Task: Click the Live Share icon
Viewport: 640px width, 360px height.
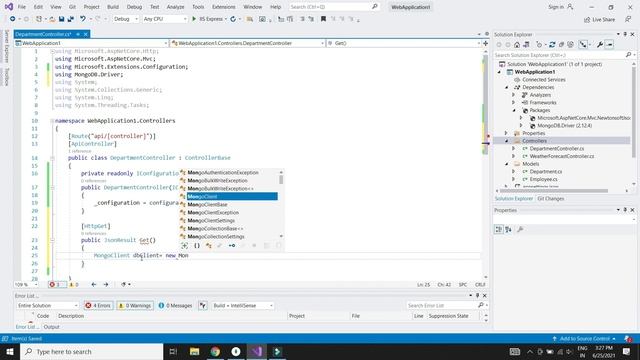Action: (x=599, y=19)
